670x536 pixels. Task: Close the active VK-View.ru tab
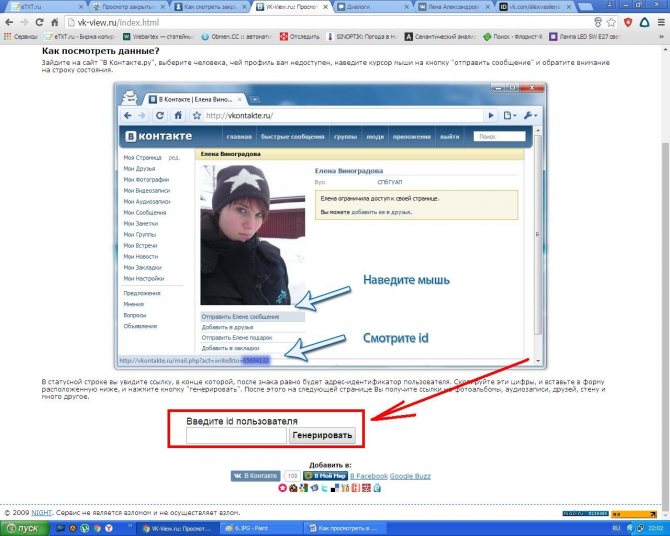[325, 7]
